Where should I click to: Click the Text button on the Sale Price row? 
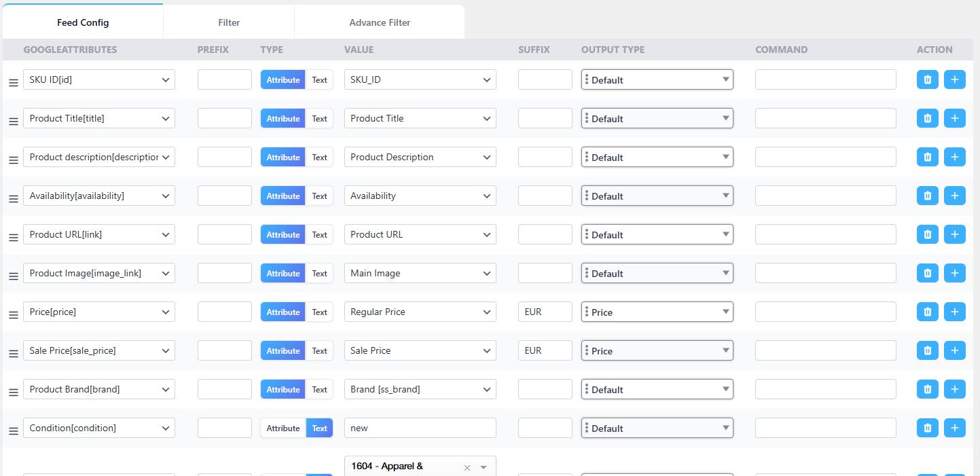(319, 350)
